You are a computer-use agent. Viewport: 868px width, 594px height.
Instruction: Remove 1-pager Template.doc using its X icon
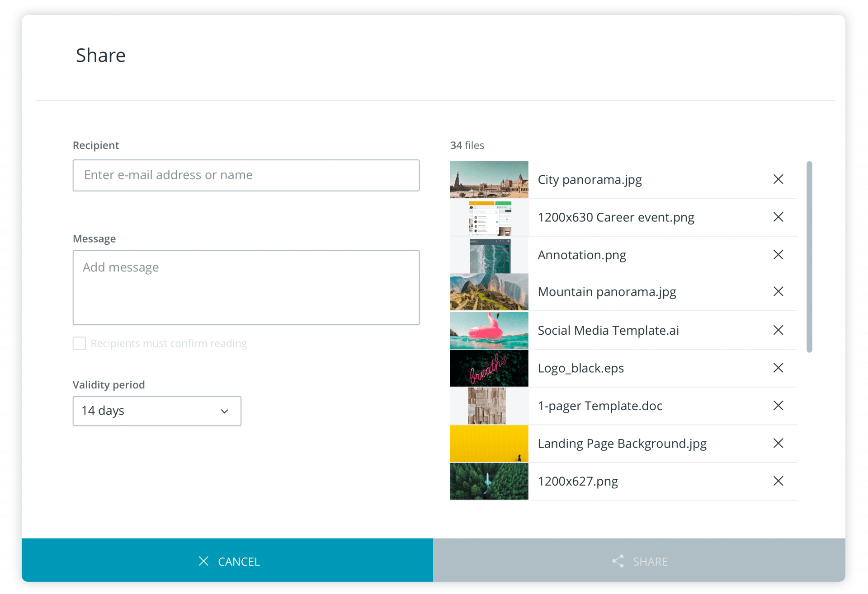pyautogui.click(x=778, y=406)
